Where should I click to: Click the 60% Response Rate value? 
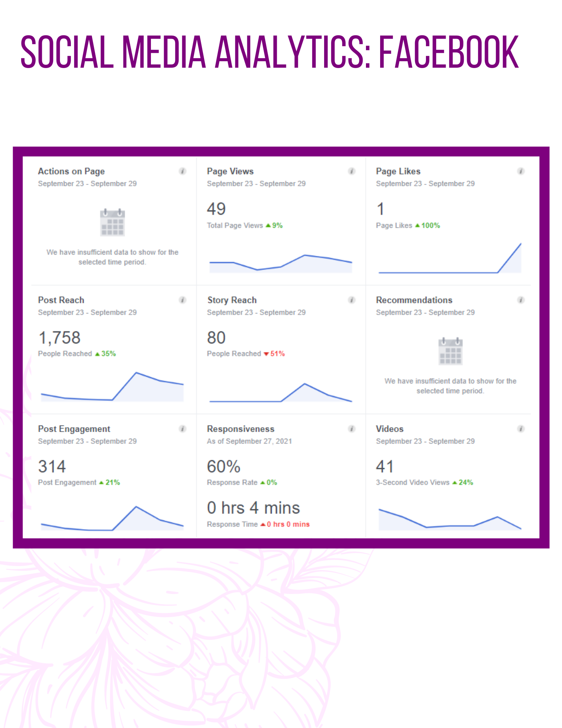tap(224, 467)
